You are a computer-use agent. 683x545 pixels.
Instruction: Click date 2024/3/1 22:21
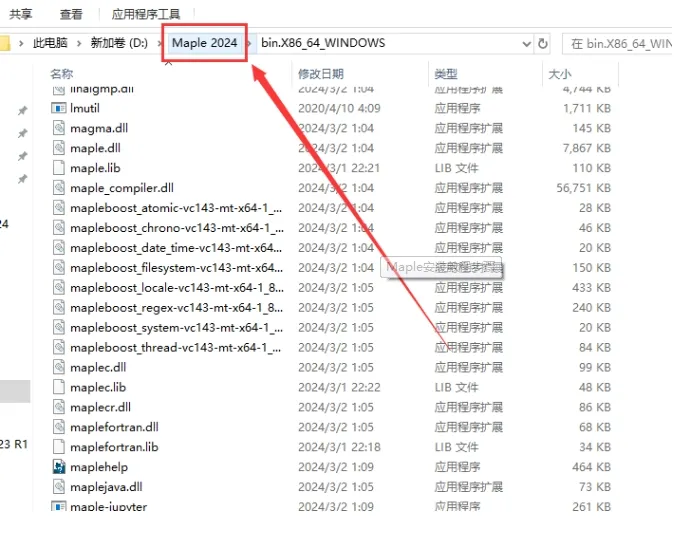(x=339, y=168)
